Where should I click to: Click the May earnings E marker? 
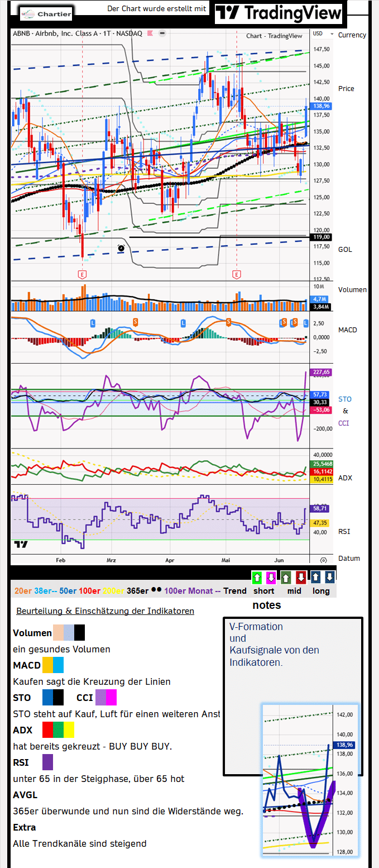(x=237, y=274)
